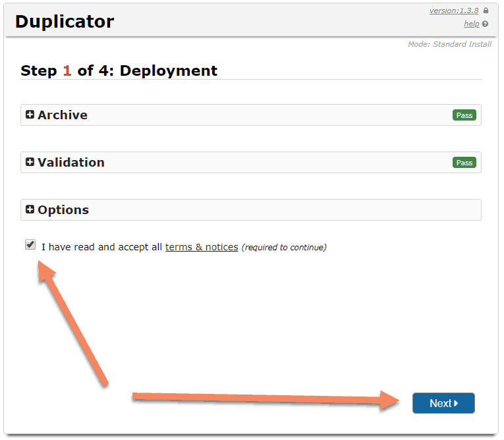Click the lock icon beside version

486,11
